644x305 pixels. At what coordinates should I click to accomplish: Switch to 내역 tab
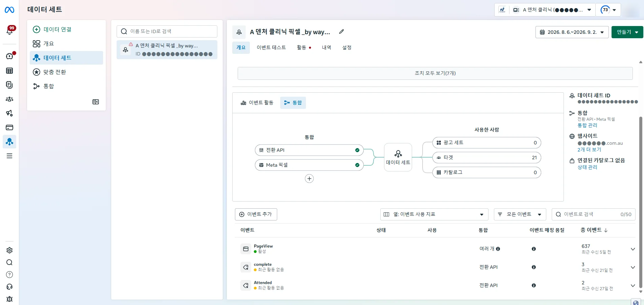(x=327, y=48)
